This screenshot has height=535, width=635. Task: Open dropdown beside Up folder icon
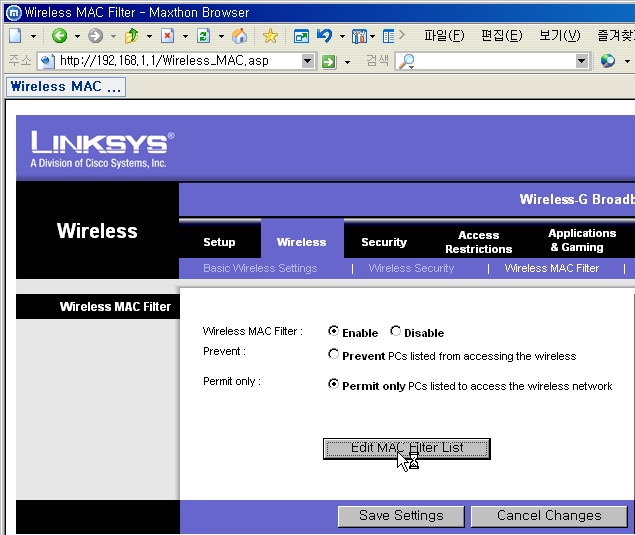[149, 36]
